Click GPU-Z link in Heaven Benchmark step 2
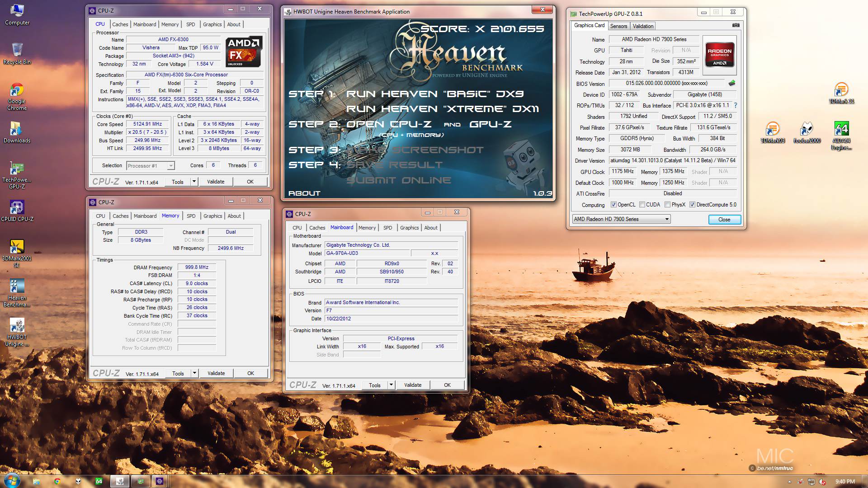The image size is (868, 488). 491,124
